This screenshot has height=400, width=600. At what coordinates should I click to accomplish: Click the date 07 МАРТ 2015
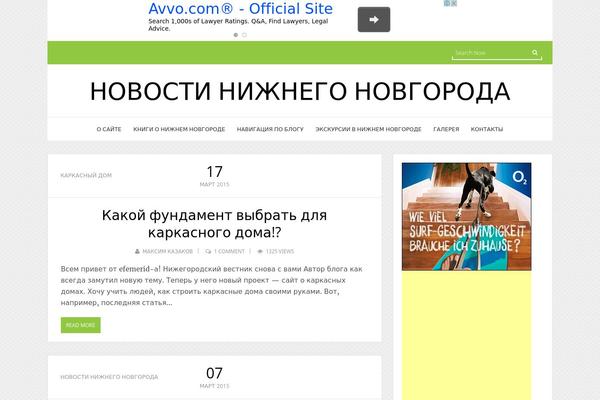click(x=214, y=377)
